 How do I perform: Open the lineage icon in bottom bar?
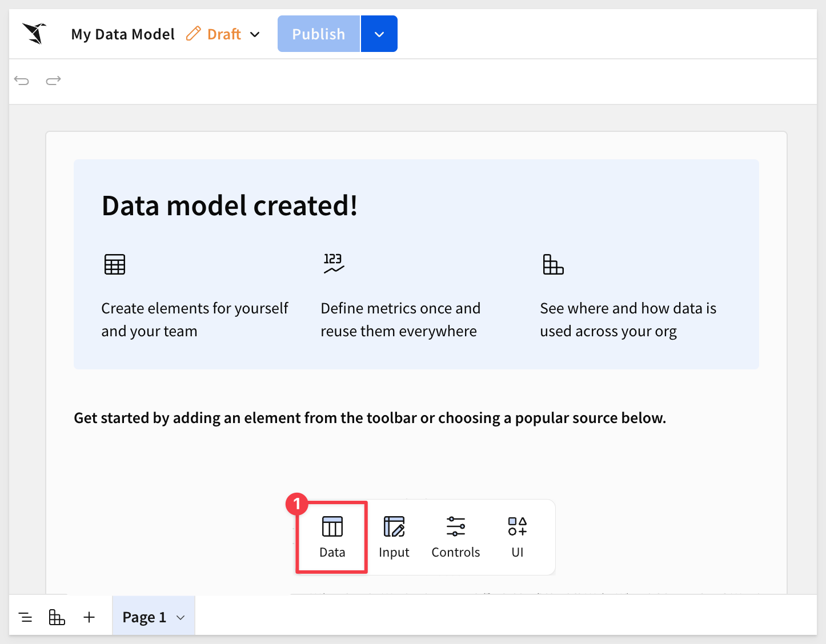coord(57,617)
